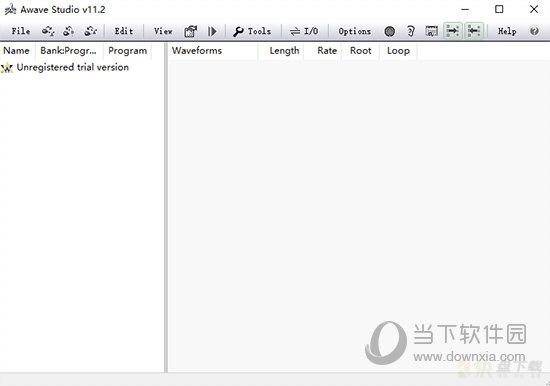Click the star icon beside Unregistered trial version

[x=7, y=68]
